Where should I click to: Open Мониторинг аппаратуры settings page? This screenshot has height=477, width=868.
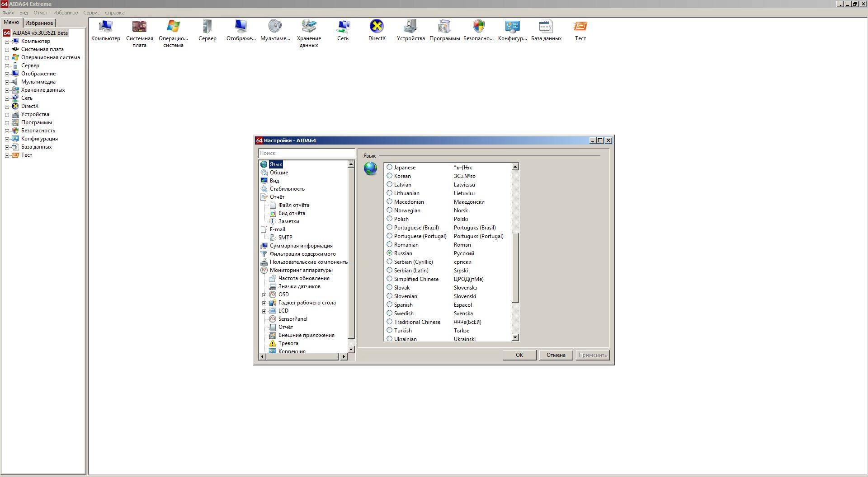pos(301,270)
